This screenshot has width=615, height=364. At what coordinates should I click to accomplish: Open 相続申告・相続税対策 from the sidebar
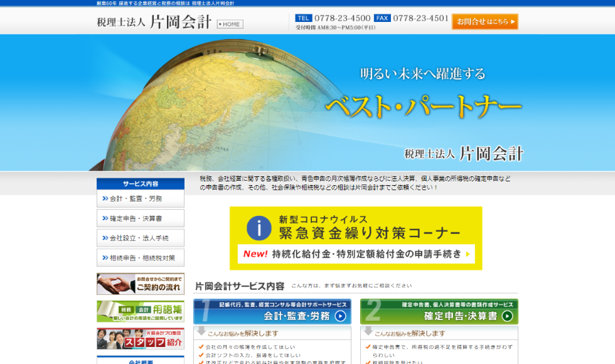(141, 258)
